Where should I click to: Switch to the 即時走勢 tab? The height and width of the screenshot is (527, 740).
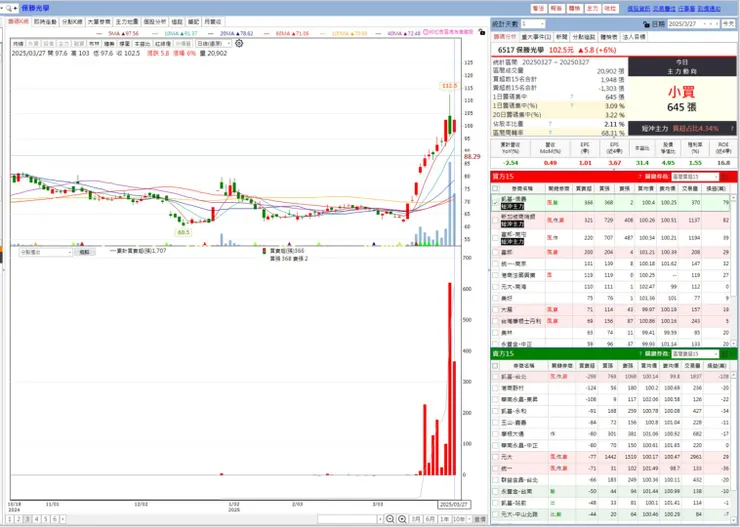45,22
